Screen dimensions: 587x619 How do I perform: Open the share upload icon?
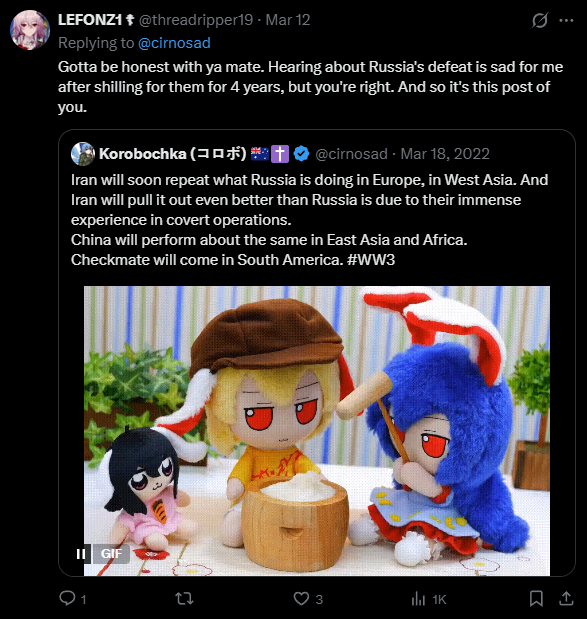click(x=566, y=598)
